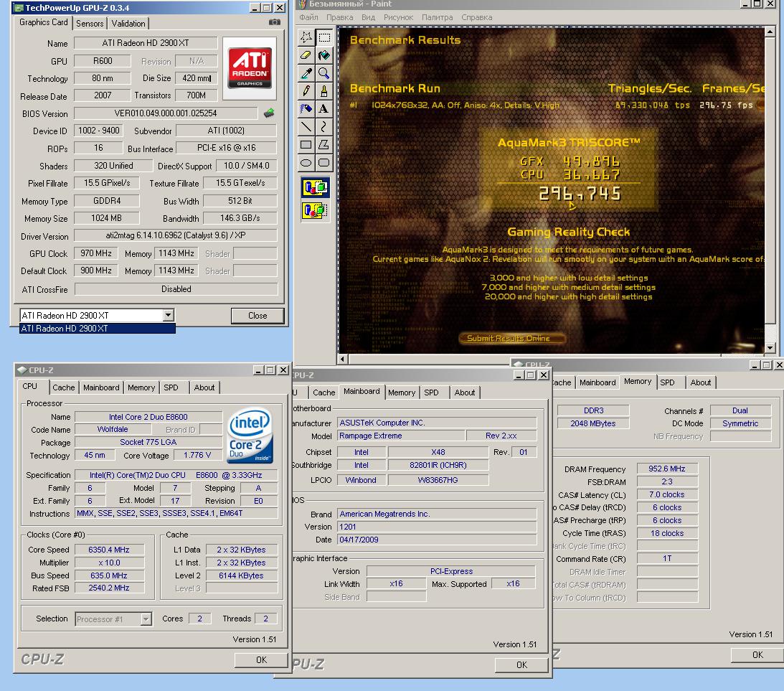Click the Rampage Extreme model field

coord(400,436)
